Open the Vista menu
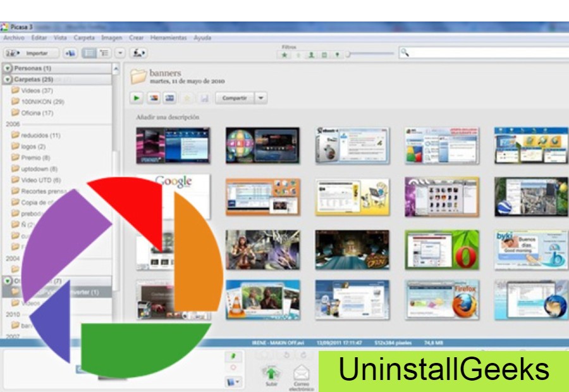Image resolution: width=569 pixels, height=392 pixels. [x=60, y=38]
